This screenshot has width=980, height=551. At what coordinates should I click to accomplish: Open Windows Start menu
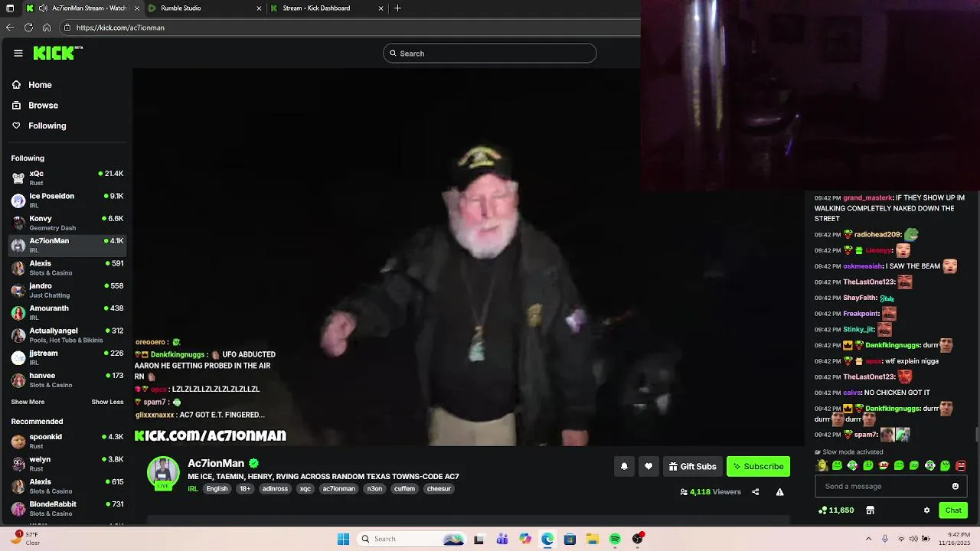[344, 539]
